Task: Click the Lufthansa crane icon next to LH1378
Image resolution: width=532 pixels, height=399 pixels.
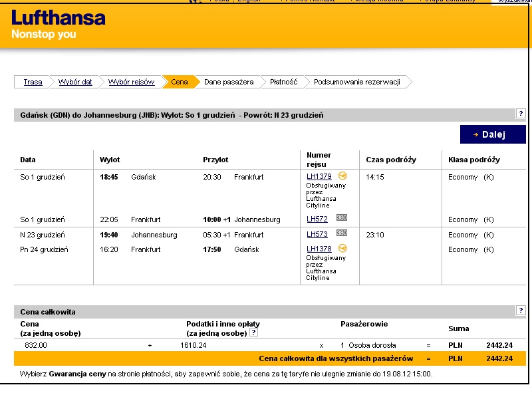Action: [342, 248]
